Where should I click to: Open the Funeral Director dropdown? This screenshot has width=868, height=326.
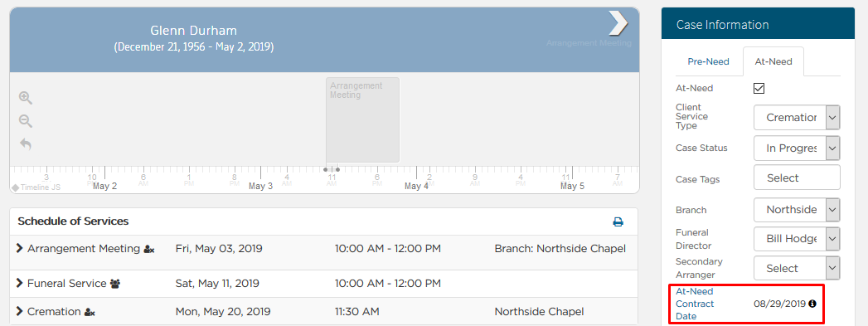pyautogui.click(x=797, y=239)
